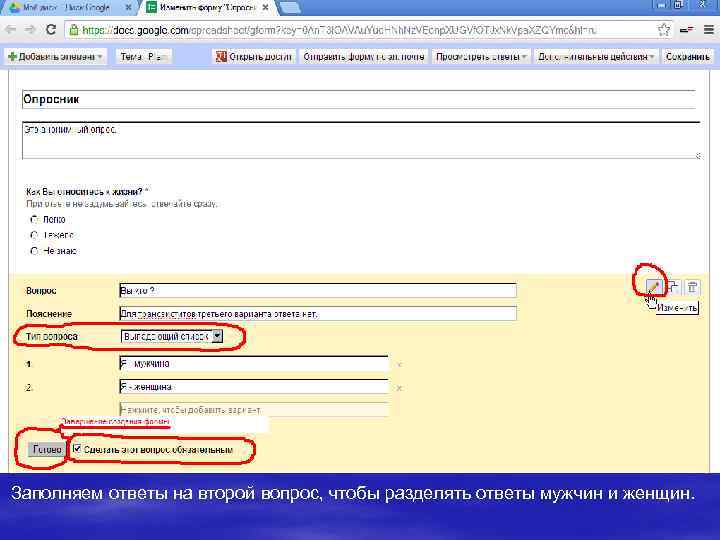Go back with the browser back arrow
Image resolution: width=720 pixels, height=540 pixels.
tap(11, 30)
